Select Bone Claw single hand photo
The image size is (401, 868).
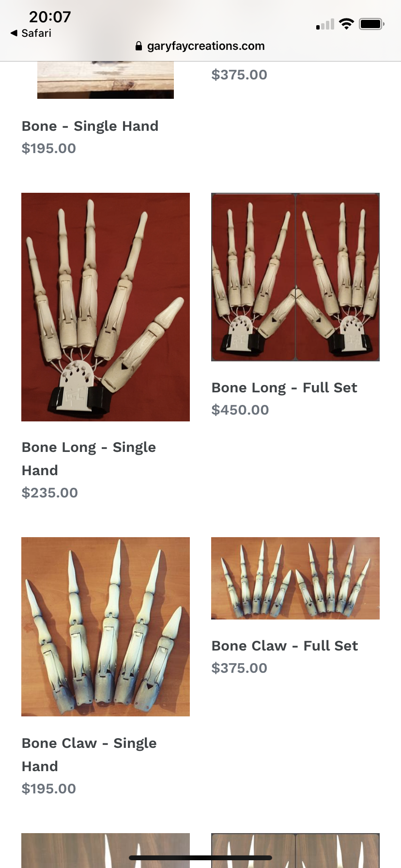click(106, 627)
